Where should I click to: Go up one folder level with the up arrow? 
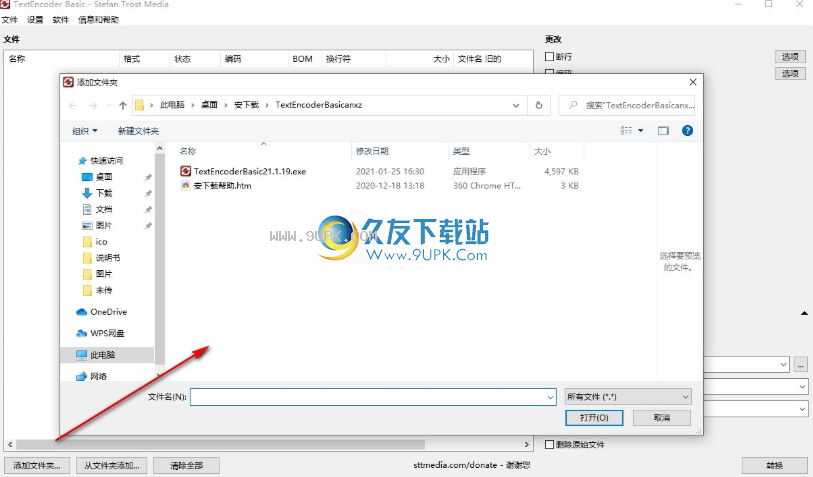123,105
